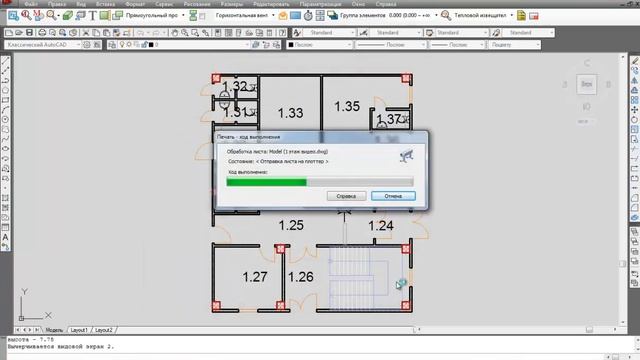Select the Move tool in the modify toolbar
640x360 pixels.
point(635,110)
